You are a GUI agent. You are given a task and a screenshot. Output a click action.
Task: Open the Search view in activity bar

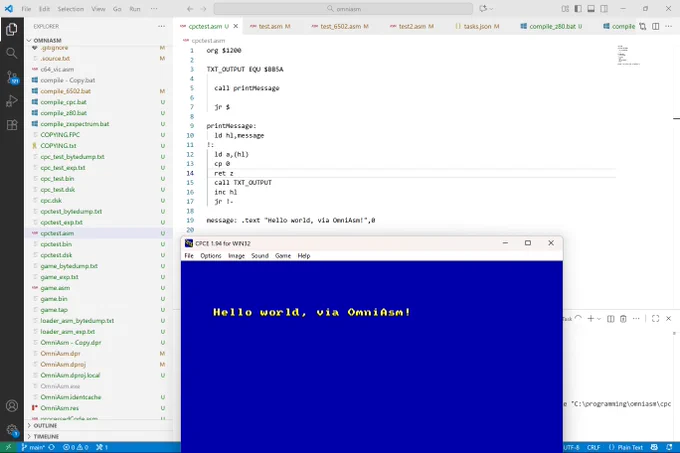tap(12, 53)
